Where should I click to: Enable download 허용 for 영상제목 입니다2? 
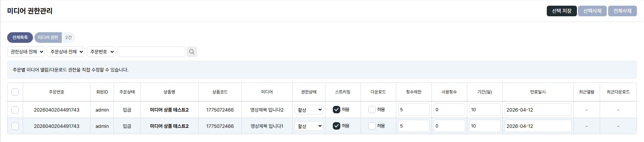[372, 110]
